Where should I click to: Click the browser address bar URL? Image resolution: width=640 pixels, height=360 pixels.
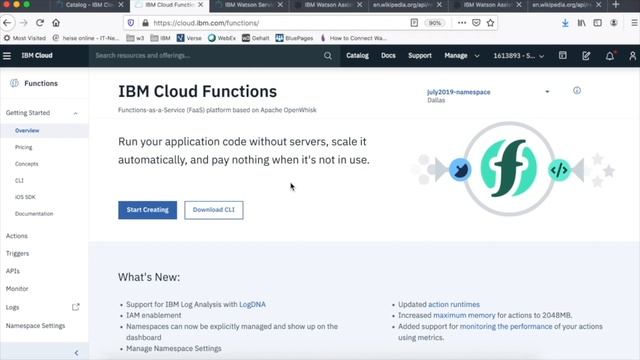206,23
